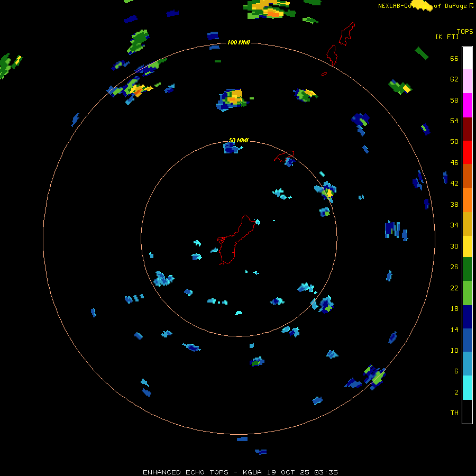Click the '42' legend value
Image resolution: width=476 pixels, height=476 pixels.
454,184
